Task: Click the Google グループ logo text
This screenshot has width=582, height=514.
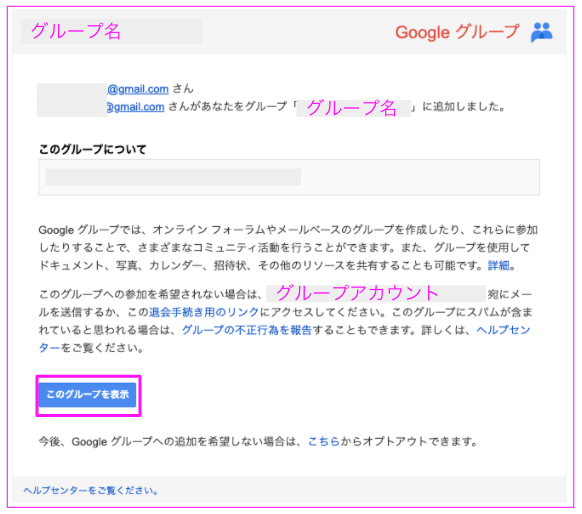Action: (x=457, y=32)
